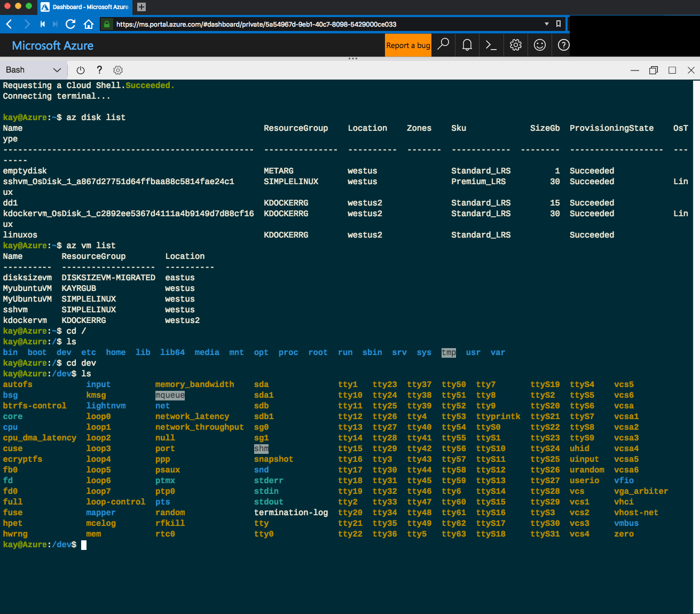
Task: Open a new browser tab
Action: 140,7
